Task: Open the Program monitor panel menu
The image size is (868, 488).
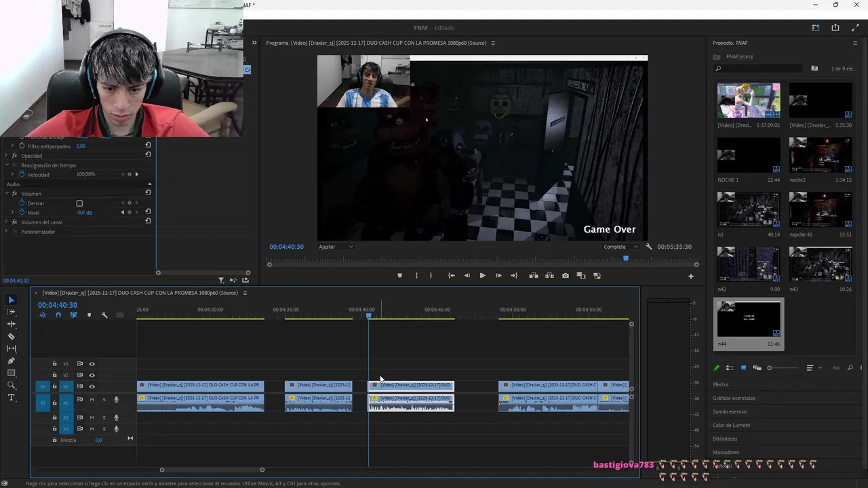Action: [493, 43]
